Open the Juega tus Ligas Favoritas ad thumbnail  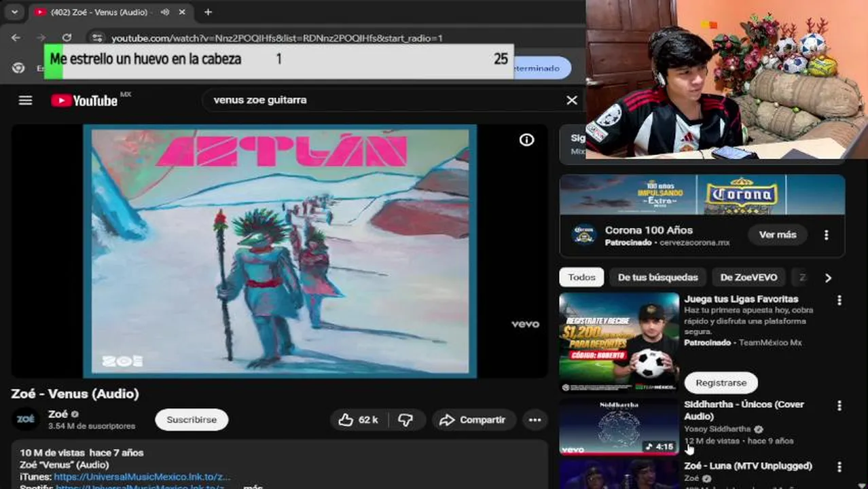pyautogui.click(x=619, y=343)
